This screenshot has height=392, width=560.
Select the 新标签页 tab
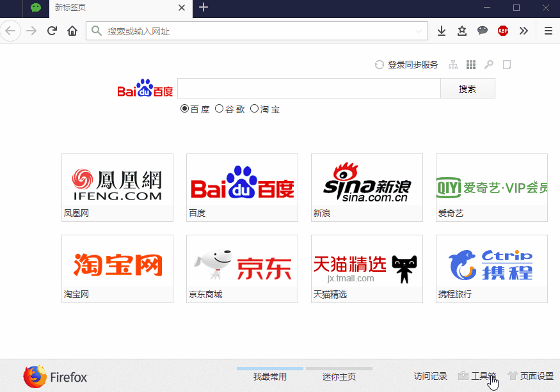(121, 8)
